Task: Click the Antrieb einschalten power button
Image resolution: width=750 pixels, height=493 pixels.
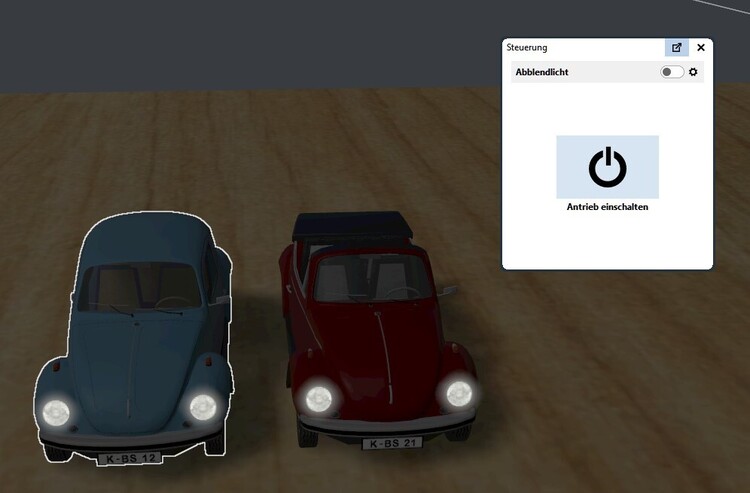Action: tap(607, 167)
